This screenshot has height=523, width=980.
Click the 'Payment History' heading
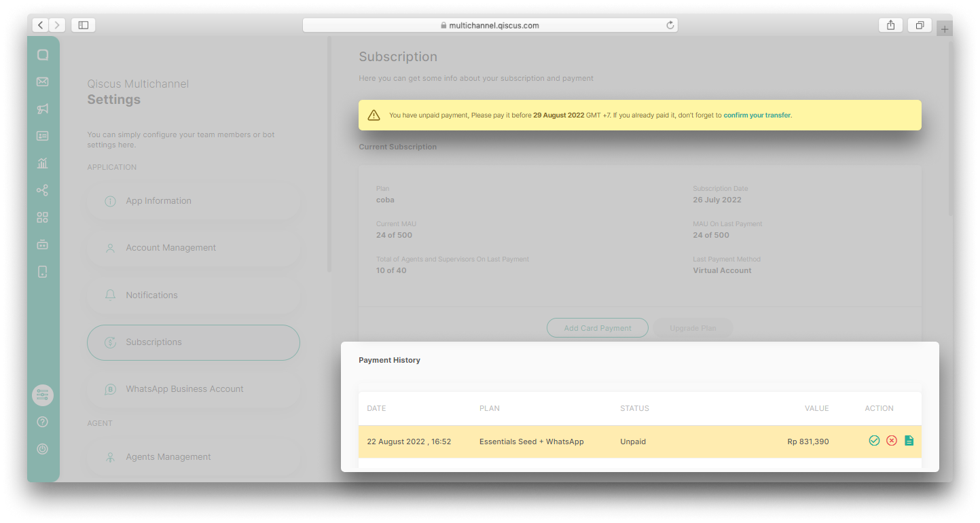[x=389, y=360]
